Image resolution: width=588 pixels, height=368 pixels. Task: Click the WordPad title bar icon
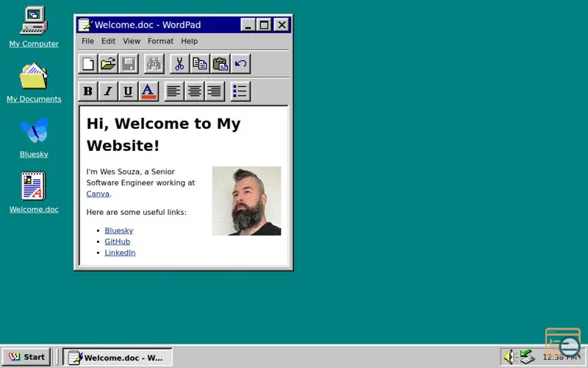coord(85,25)
